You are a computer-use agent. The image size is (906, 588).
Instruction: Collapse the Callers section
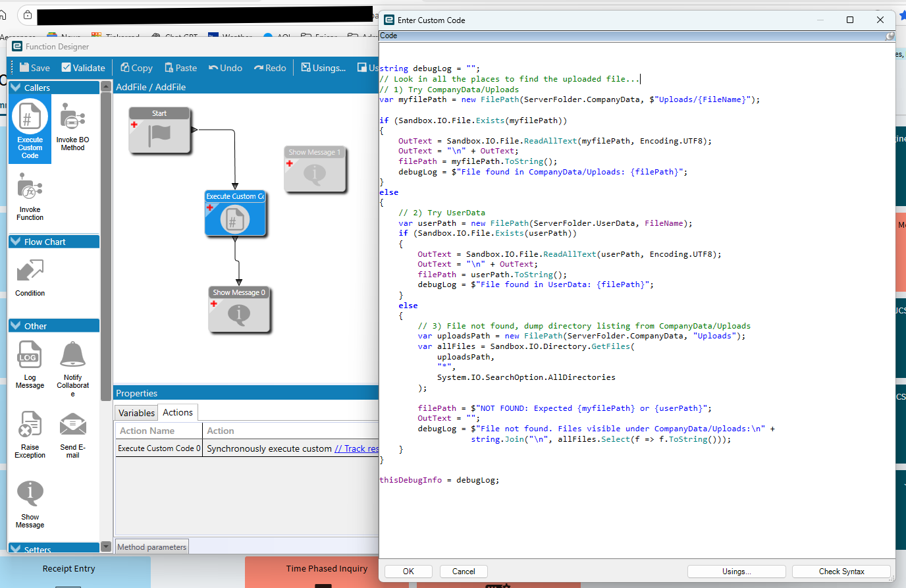[16, 88]
